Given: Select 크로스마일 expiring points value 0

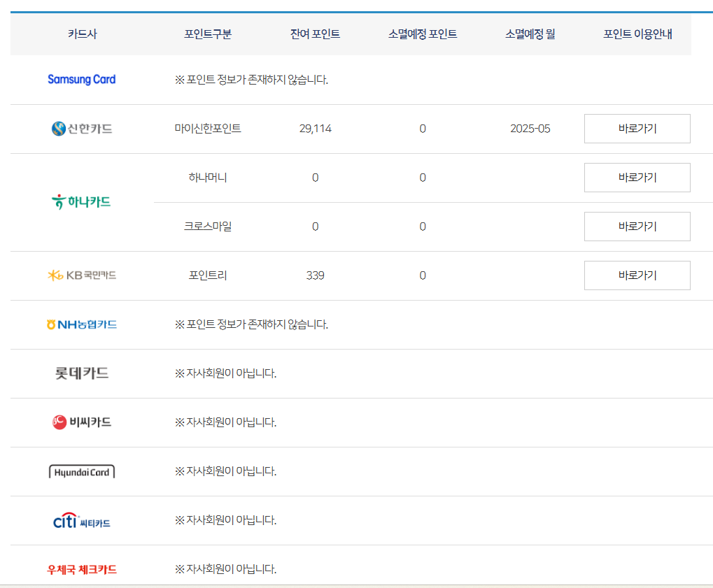Looking at the screenshot, I should pos(423,227).
